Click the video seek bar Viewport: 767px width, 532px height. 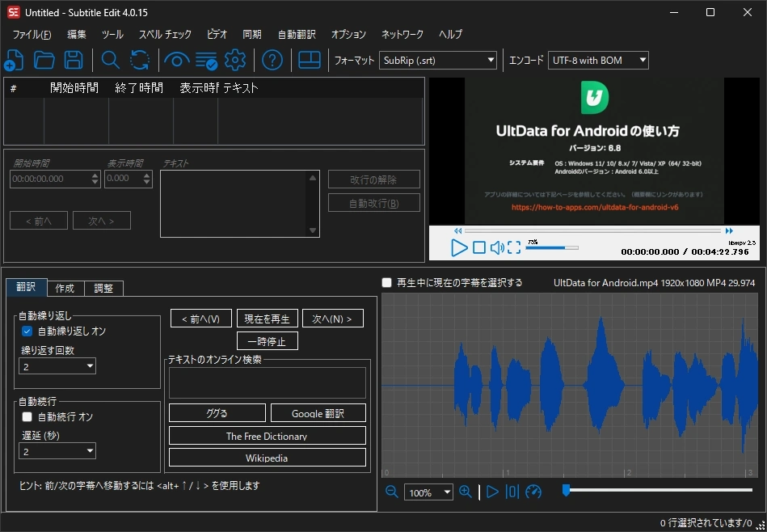[x=593, y=230]
